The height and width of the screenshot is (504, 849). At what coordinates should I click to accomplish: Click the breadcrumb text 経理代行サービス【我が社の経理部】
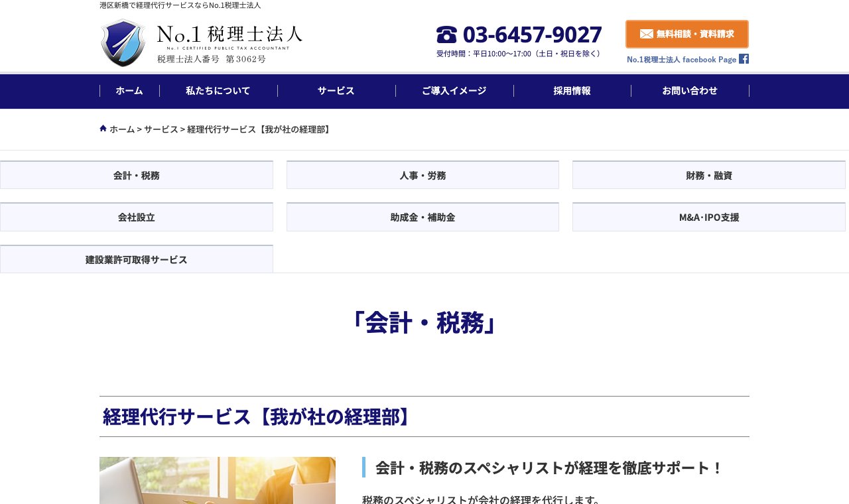coord(259,129)
